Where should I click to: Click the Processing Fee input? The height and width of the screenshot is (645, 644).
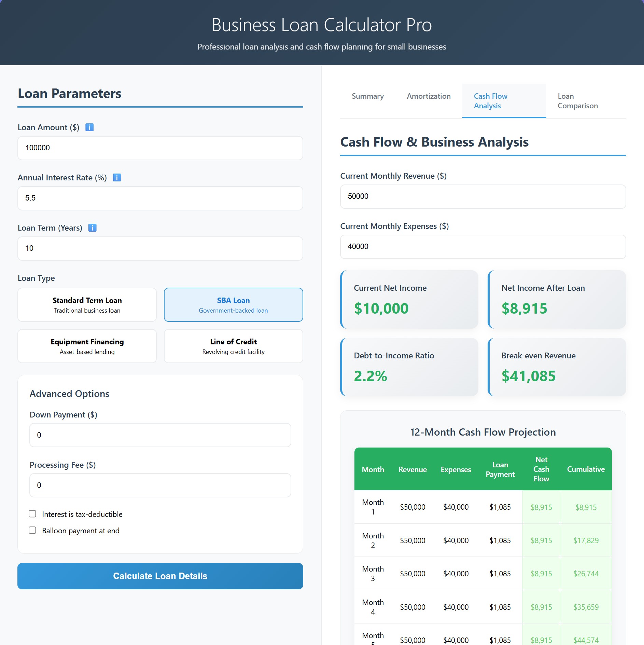160,485
